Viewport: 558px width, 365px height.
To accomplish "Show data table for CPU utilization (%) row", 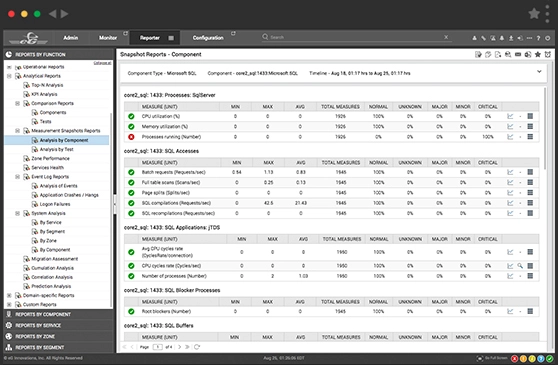I will coord(530,116).
